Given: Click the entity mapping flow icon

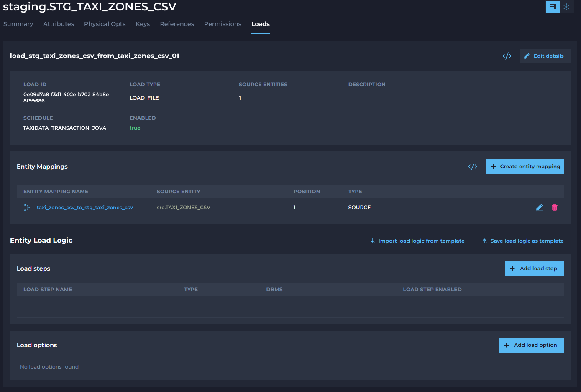Looking at the screenshot, I should (x=27, y=208).
